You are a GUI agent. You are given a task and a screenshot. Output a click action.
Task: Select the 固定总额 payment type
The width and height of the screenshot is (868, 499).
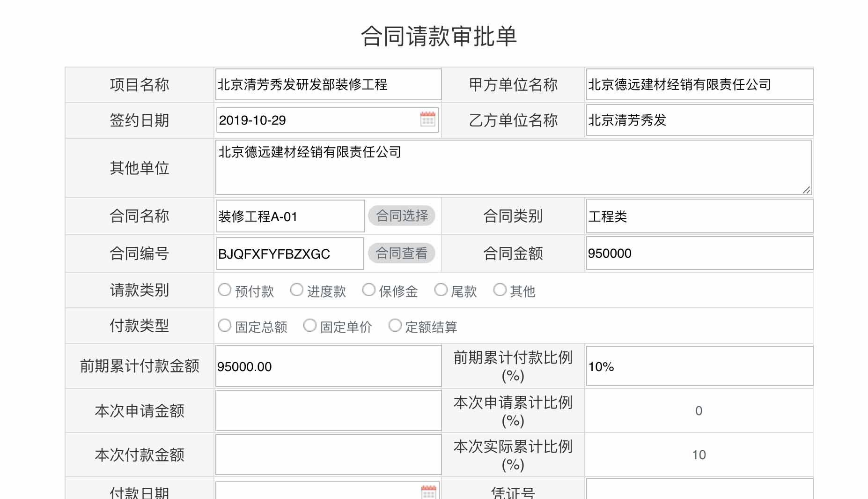pyautogui.click(x=225, y=325)
